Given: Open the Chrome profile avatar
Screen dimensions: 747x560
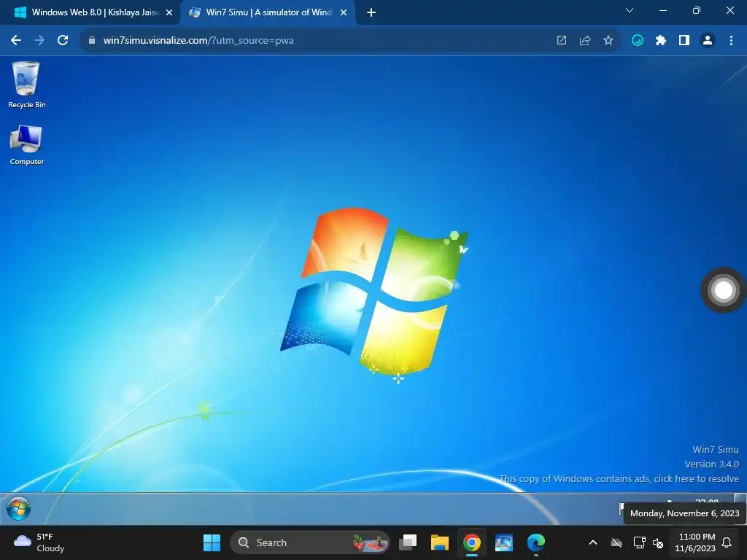Looking at the screenshot, I should 708,41.
